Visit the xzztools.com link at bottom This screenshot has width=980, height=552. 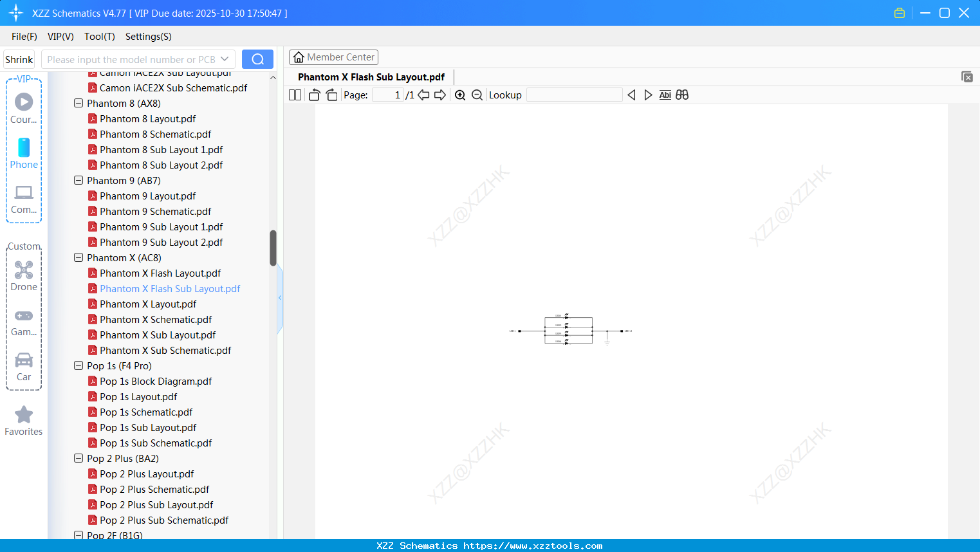pos(490,545)
